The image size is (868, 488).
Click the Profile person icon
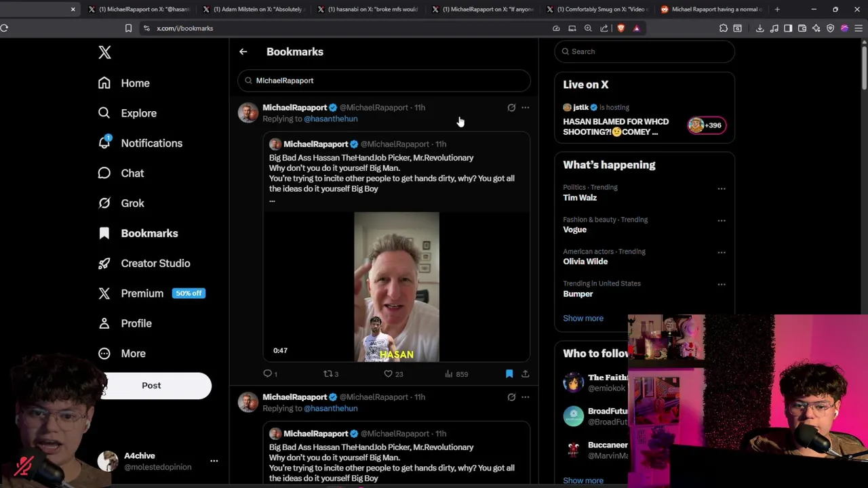(x=104, y=323)
